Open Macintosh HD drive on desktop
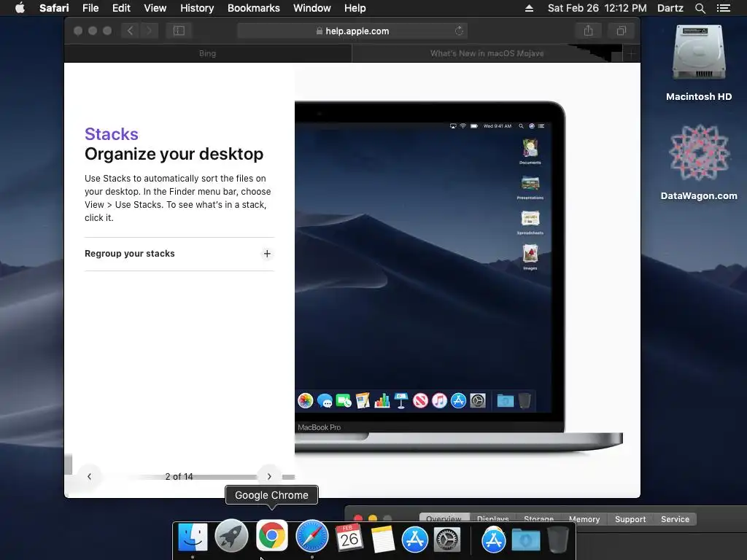Screen dimensions: 747x560 pyautogui.click(x=699, y=63)
